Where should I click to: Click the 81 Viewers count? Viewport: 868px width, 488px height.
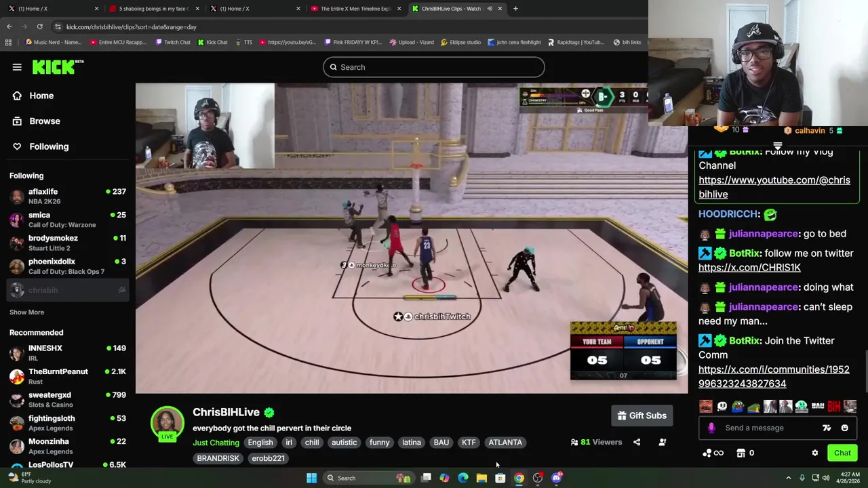coord(597,443)
